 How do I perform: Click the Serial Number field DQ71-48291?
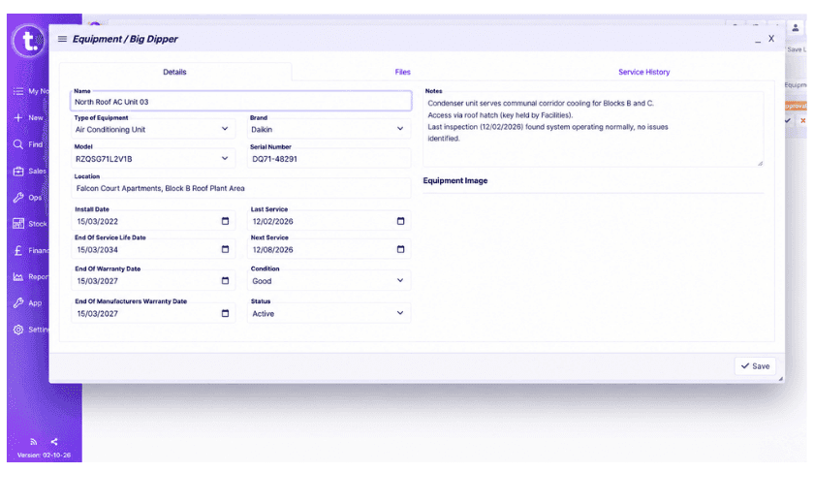click(329, 159)
